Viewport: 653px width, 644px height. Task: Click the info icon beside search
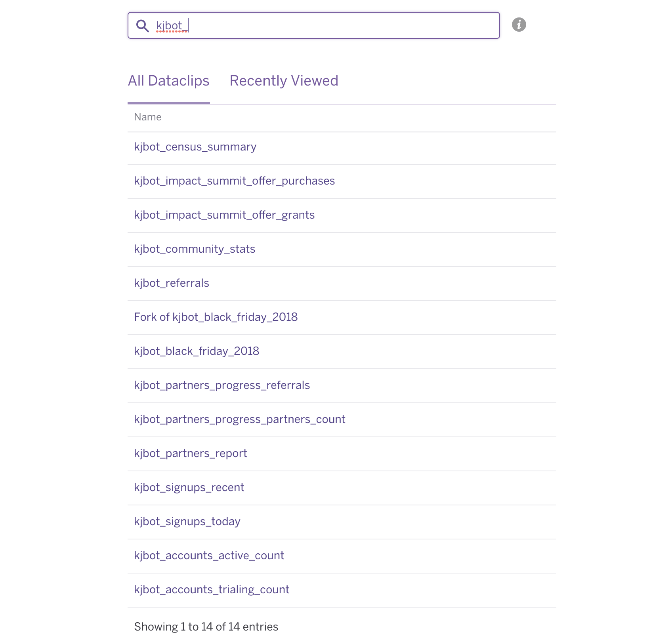[519, 25]
